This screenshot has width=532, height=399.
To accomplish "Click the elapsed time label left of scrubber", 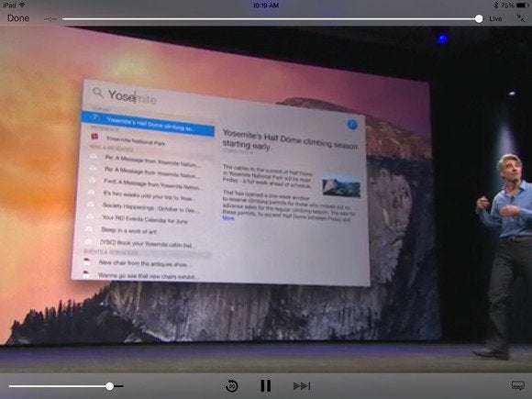I will pyautogui.click(x=50, y=19).
